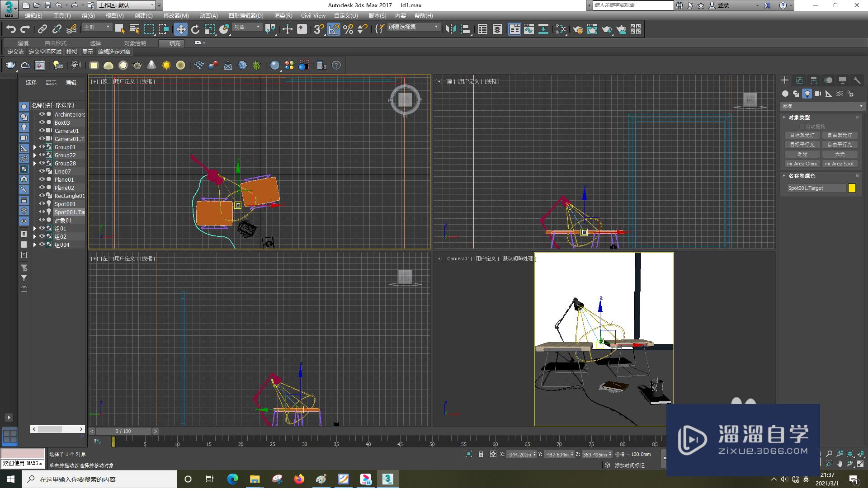The image size is (868, 489).
Task: Click the Spot001.Target name field
Action: click(x=816, y=188)
